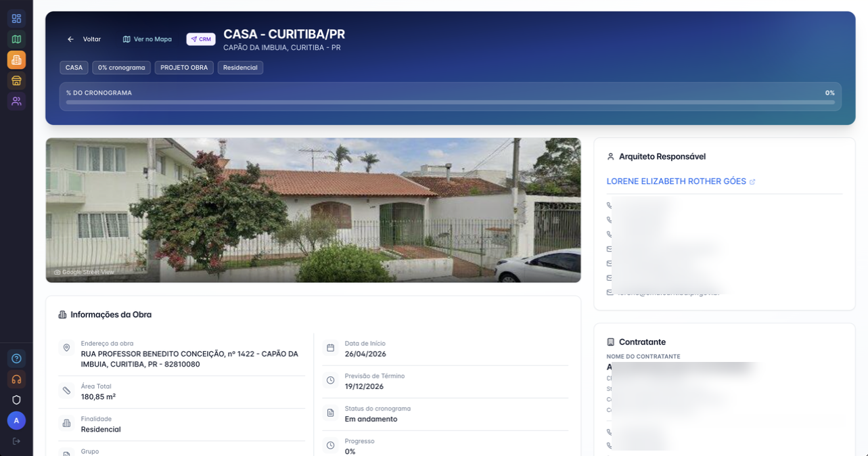Click the CASA tag in header
The image size is (868, 456).
point(74,68)
